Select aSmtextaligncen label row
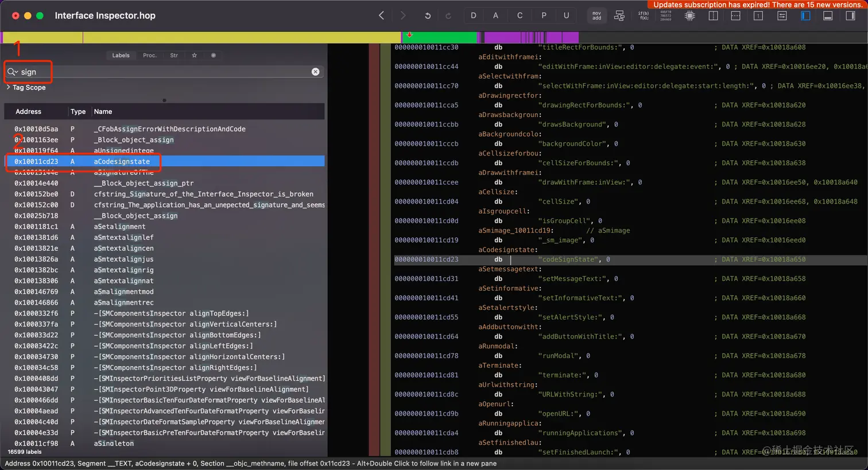 (165, 248)
